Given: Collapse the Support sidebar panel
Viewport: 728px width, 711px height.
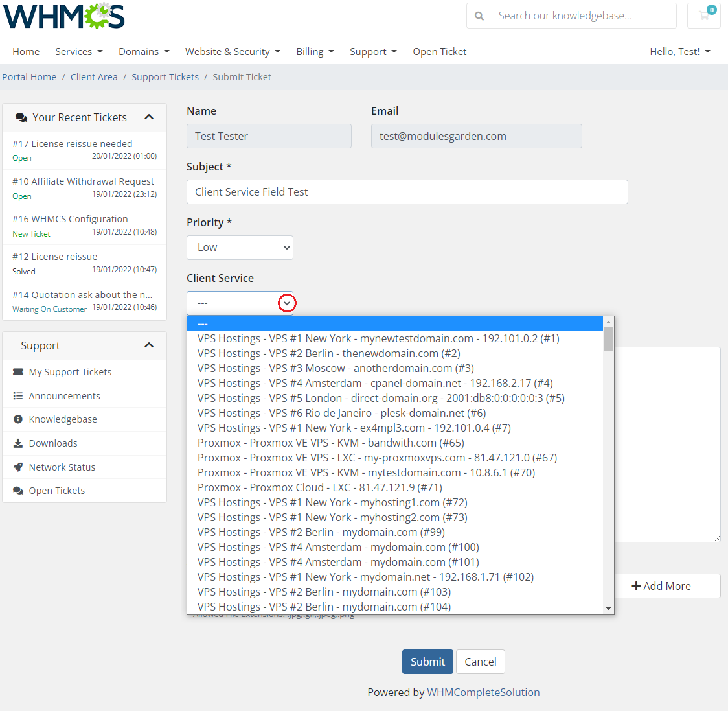Looking at the screenshot, I should 149,345.
